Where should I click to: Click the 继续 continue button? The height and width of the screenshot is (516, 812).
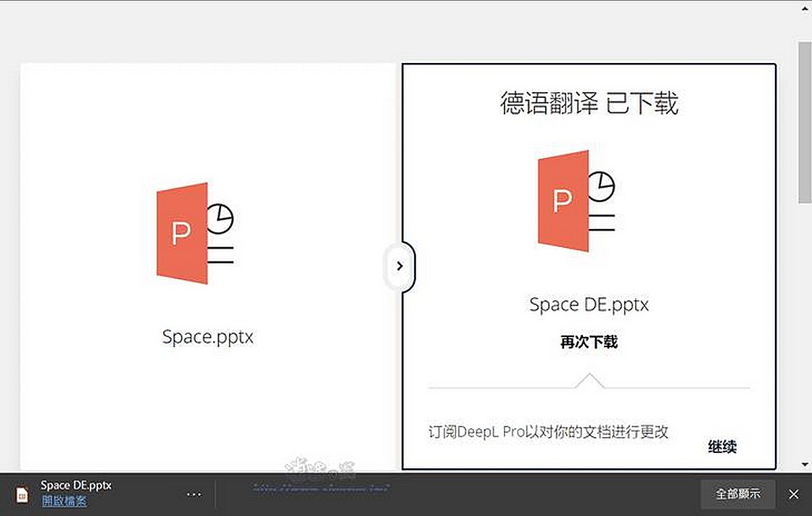point(722,446)
